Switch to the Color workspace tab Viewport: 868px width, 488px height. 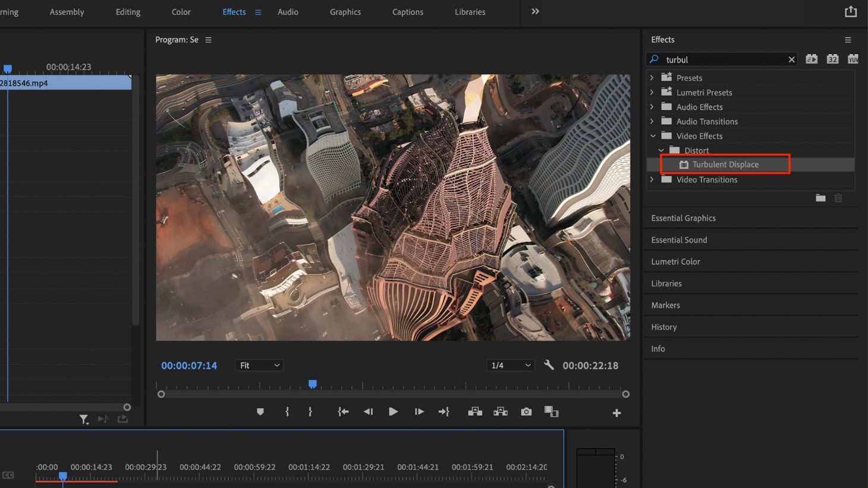[x=181, y=12]
